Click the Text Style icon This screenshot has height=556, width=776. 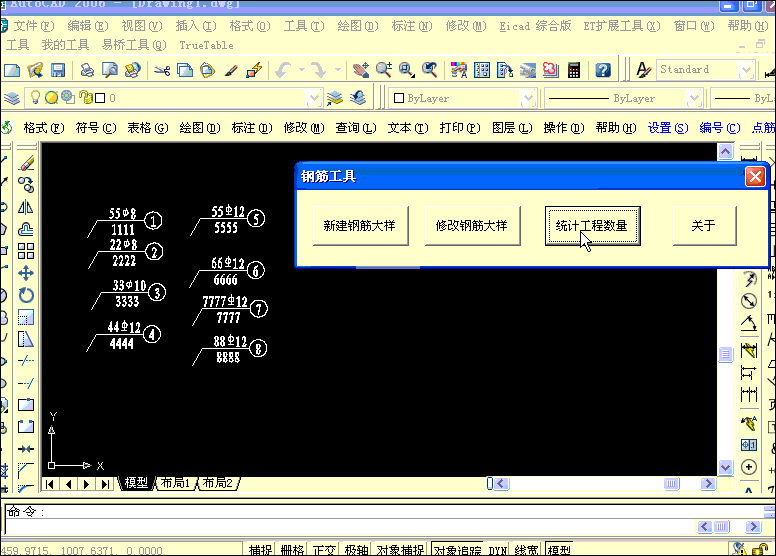tap(643, 70)
